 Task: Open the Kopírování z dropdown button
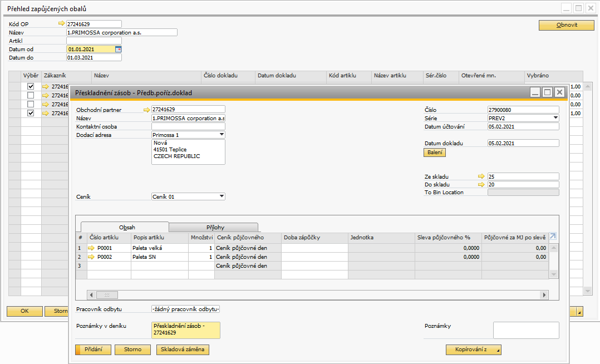pos(473,350)
